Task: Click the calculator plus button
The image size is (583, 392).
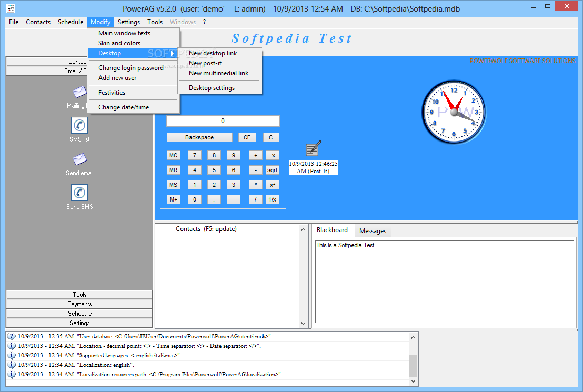Action: [255, 155]
